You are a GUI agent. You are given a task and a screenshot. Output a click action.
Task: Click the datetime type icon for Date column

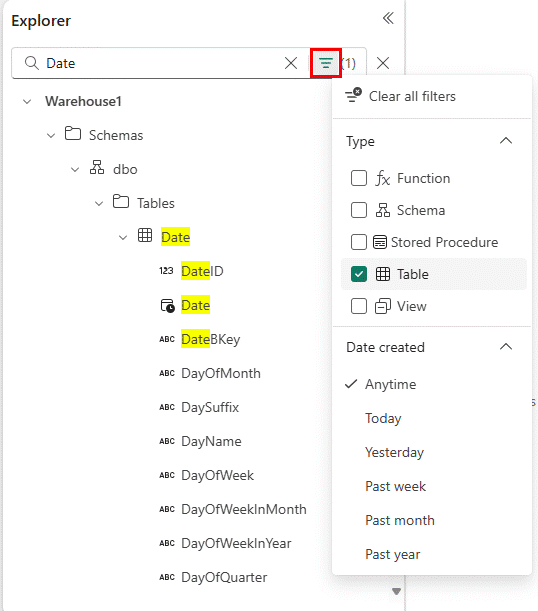pos(168,306)
